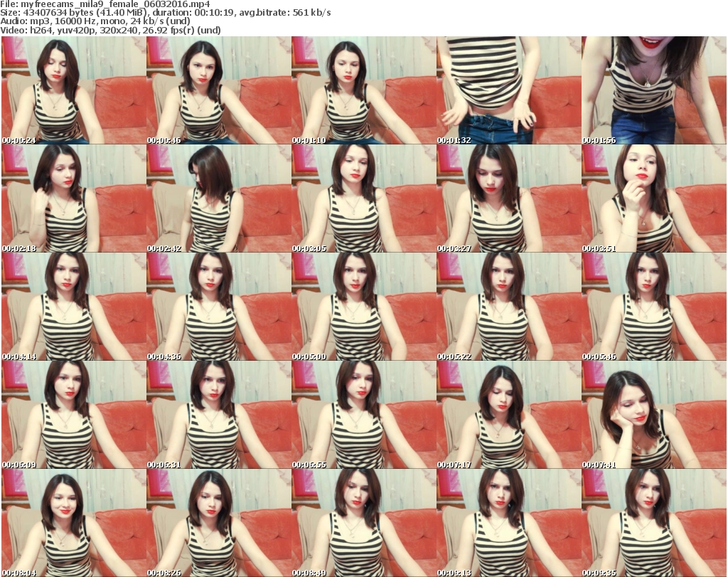Select the thumbnail frame stamped 00:08:26

click(x=219, y=523)
